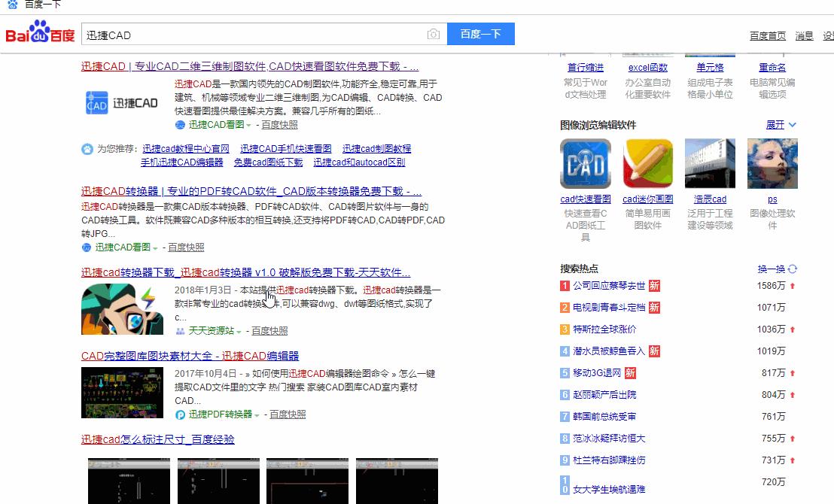Click the ps image-editing software icon

[772, 163]
